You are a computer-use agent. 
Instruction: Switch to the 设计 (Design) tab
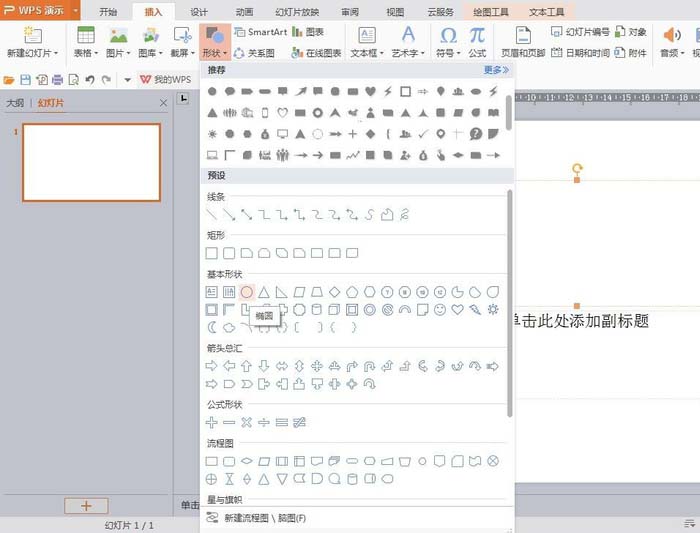[198, 12]
